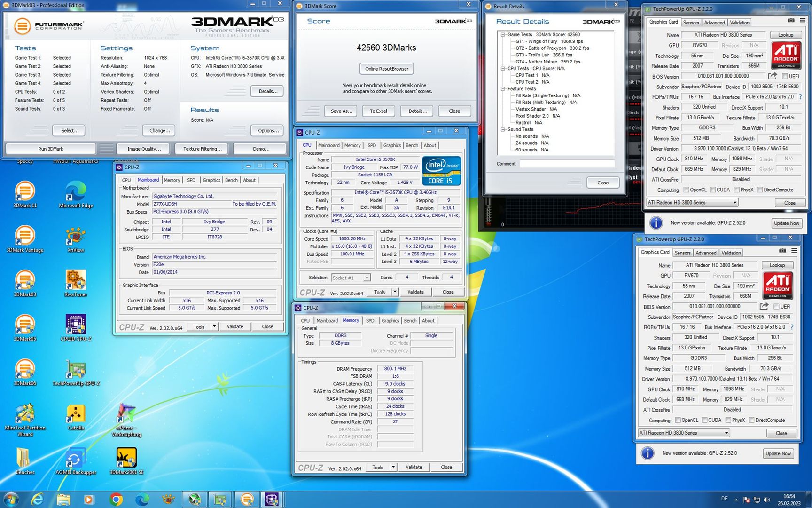Toggle the PhysX checkbox in upper GPU-Z window
The height and width of the screenshot is (508, 812).
pos(736,190)
